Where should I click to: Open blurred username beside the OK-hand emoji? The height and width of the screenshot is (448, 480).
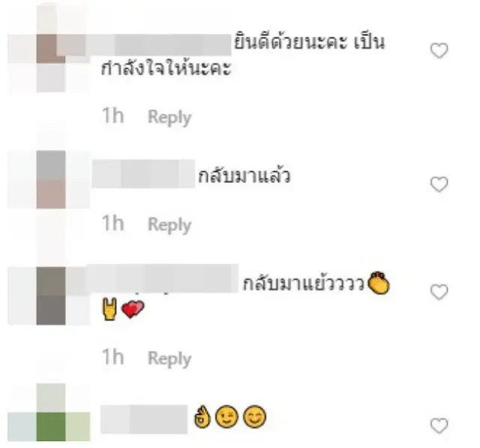[144, 419]
